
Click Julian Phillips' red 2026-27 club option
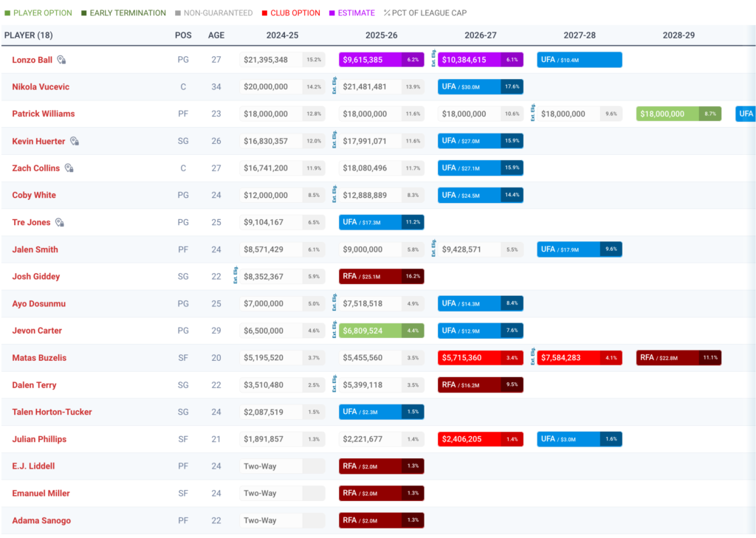coord(480,439)
